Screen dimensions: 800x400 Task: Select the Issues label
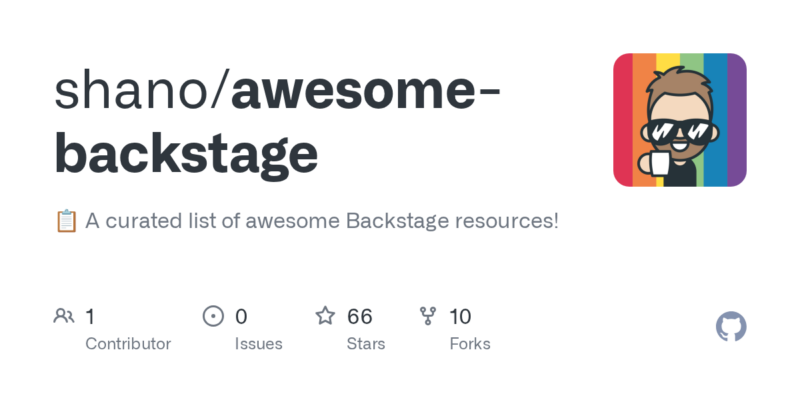tap(256, 344)
